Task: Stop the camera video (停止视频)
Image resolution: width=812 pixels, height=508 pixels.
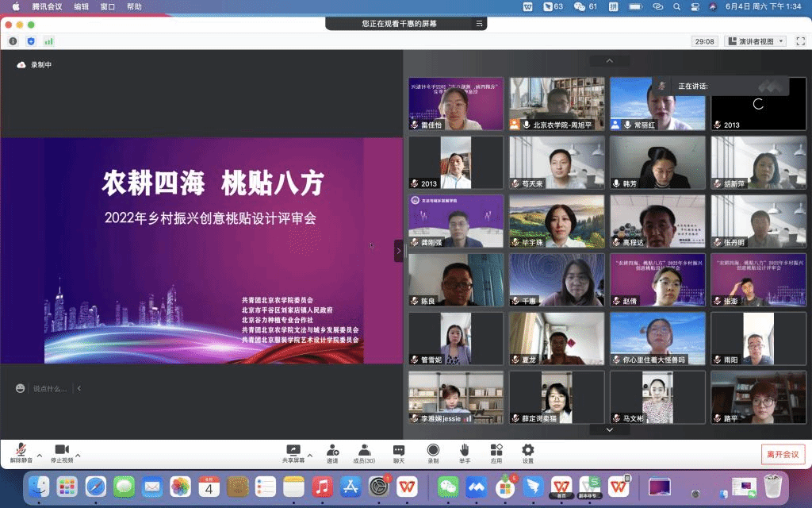Action: point(62,450)
